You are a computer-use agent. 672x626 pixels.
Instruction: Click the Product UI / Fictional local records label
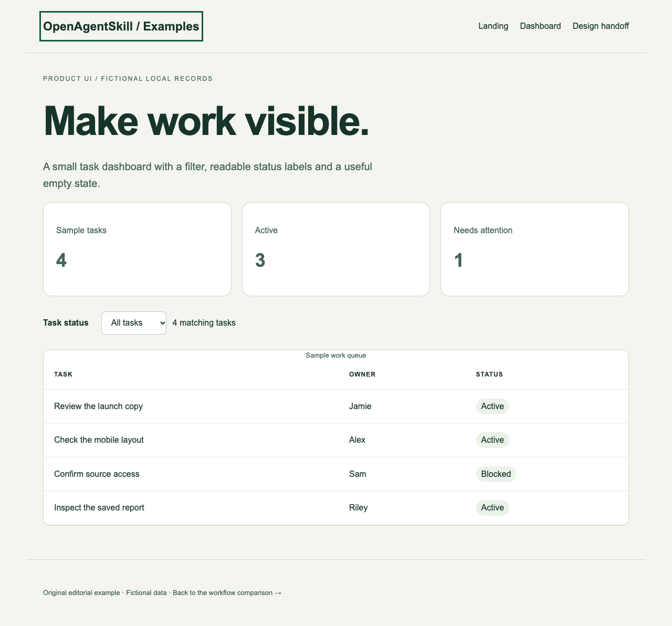[128, 79]
